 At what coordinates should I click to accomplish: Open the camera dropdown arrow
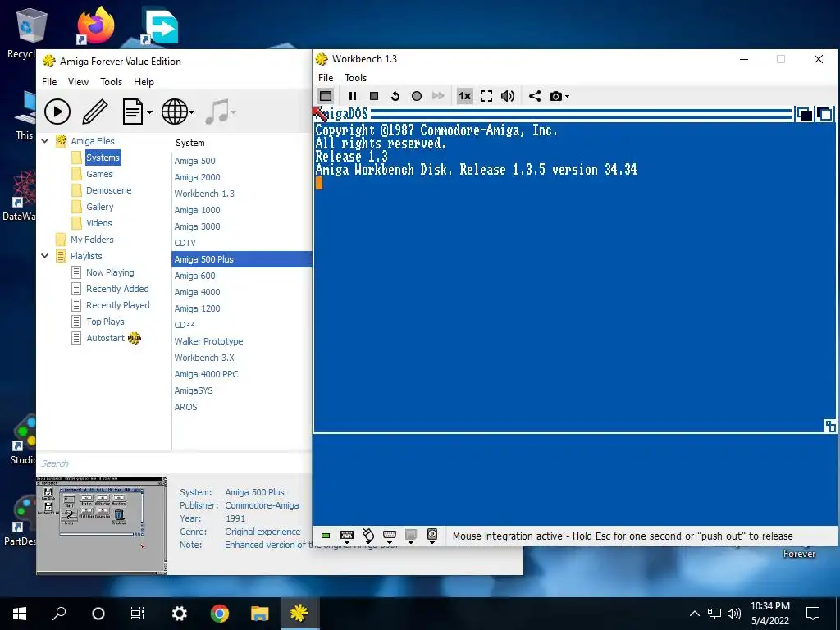[567, 97]
